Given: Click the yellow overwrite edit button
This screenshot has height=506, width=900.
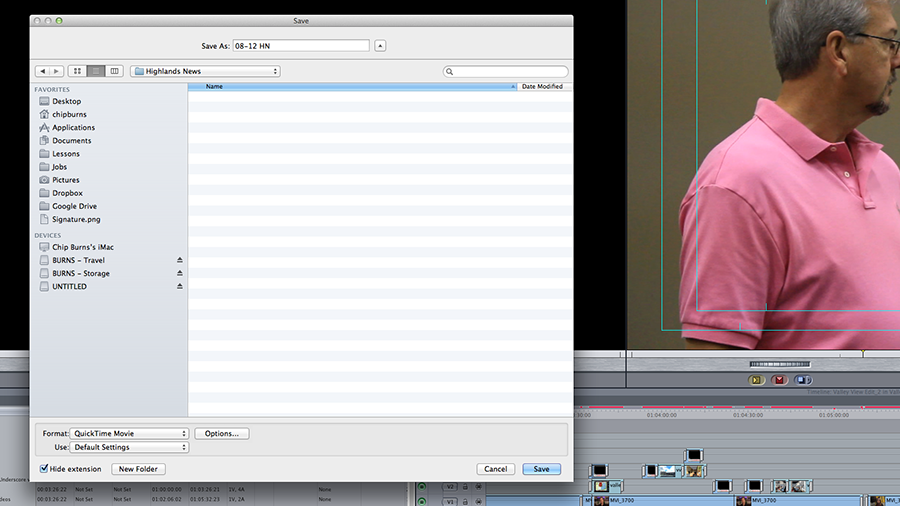Looking at the screenshot, I should 757,380.
